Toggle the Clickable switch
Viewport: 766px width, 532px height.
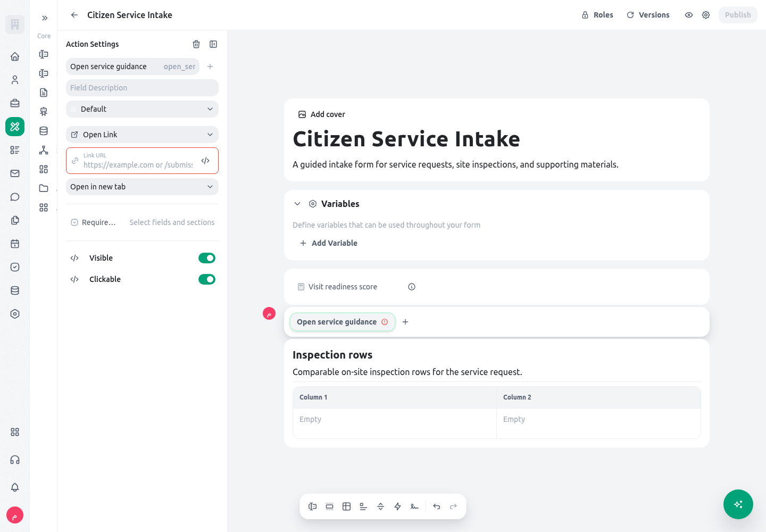[207, 279]
